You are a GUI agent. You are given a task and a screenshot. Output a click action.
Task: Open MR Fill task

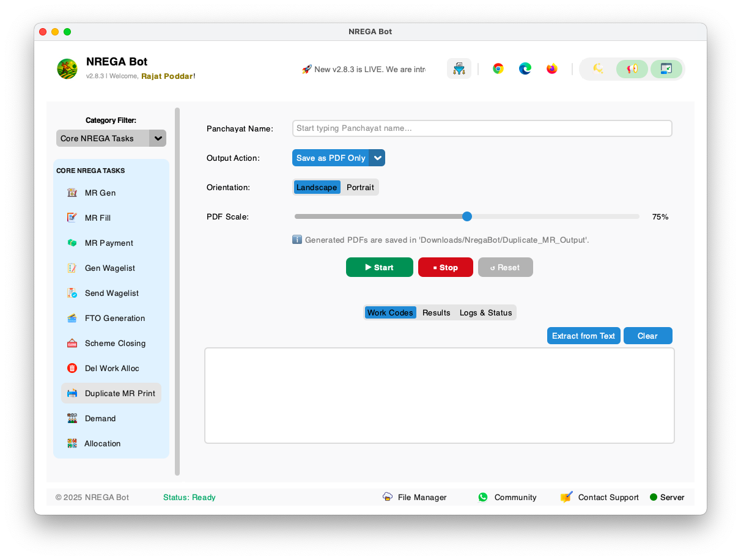click(x=111, y=218)
